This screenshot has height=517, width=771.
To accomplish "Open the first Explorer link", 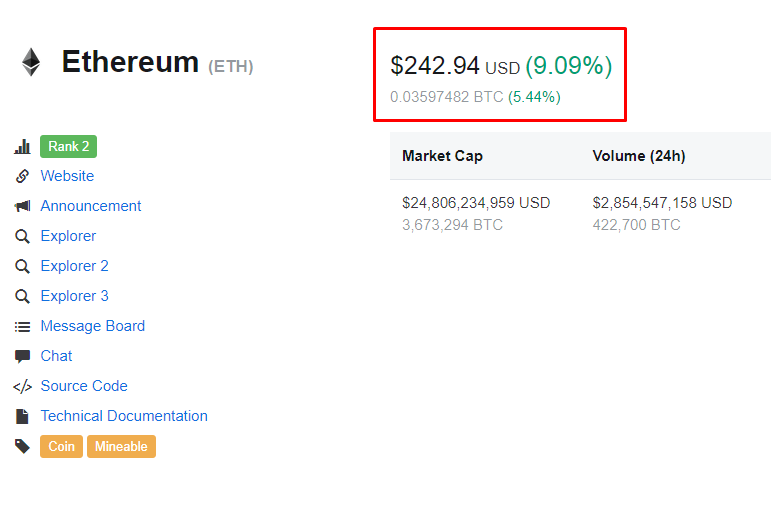I will point(68,236).
